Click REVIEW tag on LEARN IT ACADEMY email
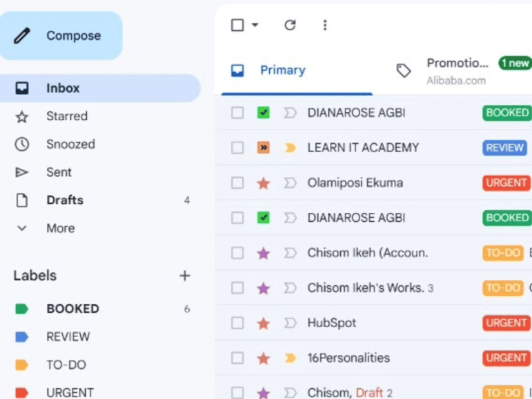 [x=504, y=148]
